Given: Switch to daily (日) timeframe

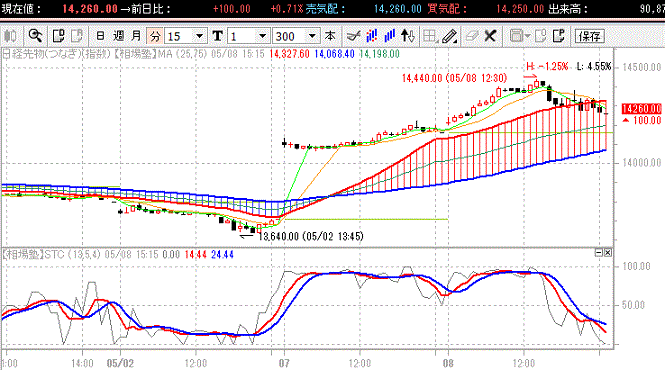Looking at the screenshot, I should [x=100, y=36].
